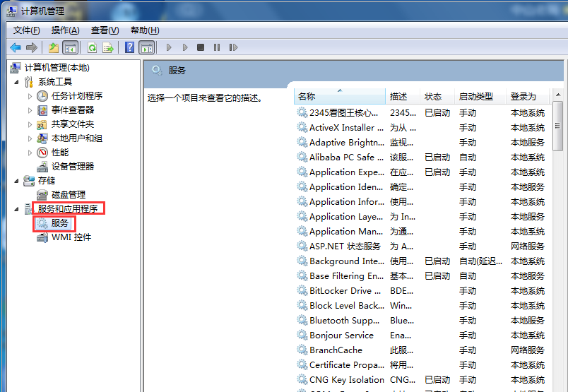
Task: Click the blue Help question mark icon
Action: click(129, 47)
